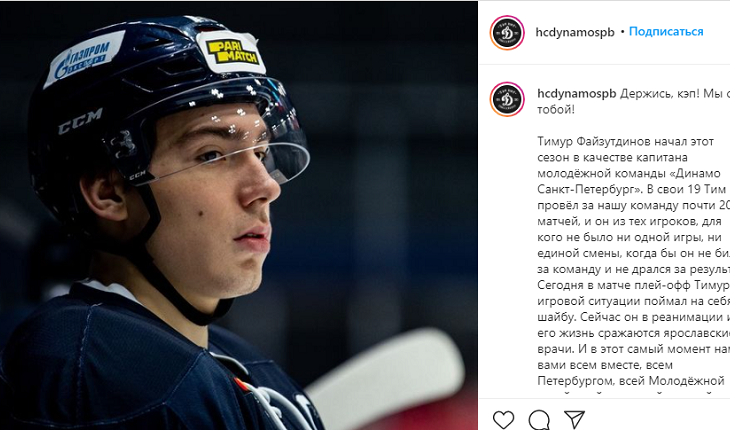
Task: Click the Dynamo avatar beside the caption
Action: point(507,99)
